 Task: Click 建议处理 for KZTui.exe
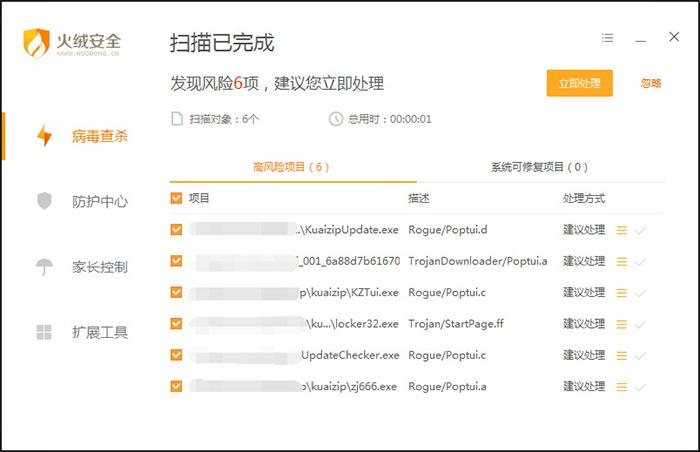tap(584, 292)
